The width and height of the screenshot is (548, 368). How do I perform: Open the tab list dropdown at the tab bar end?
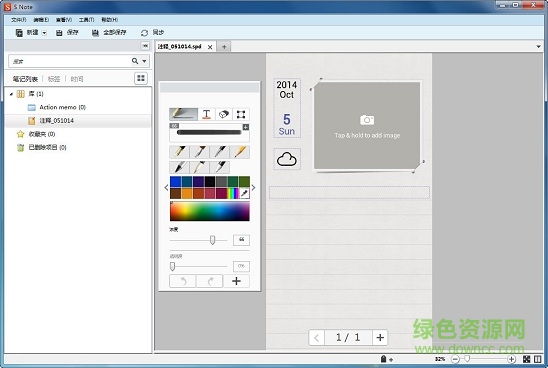click(x=539, y=46)
